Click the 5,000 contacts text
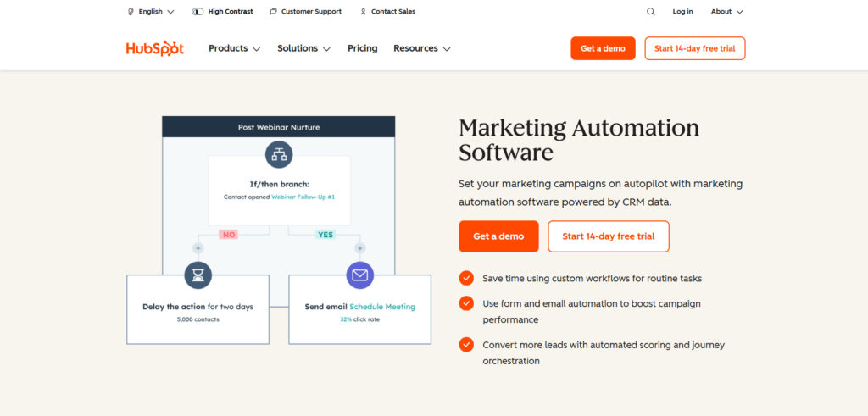Image resolution: width=868 pixels, height=416 pixels. pyautogui.click(x=198, y=319)
